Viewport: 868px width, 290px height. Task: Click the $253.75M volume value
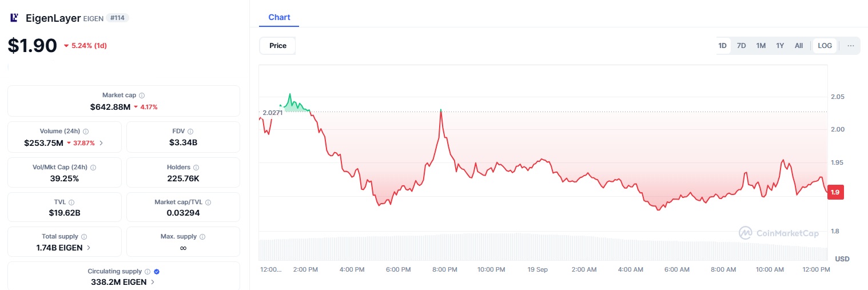(x=44, y=143)
